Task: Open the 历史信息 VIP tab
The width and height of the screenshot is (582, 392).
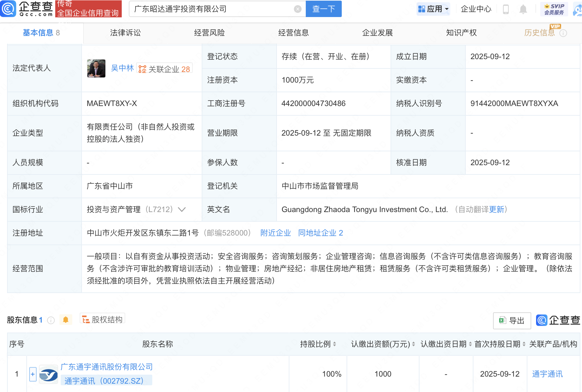Action: 540,33
